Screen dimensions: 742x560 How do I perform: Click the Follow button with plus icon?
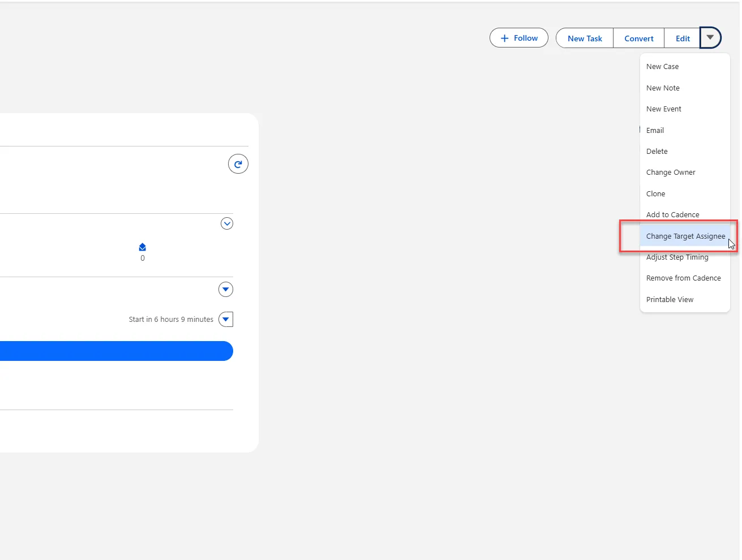point(518,38)
